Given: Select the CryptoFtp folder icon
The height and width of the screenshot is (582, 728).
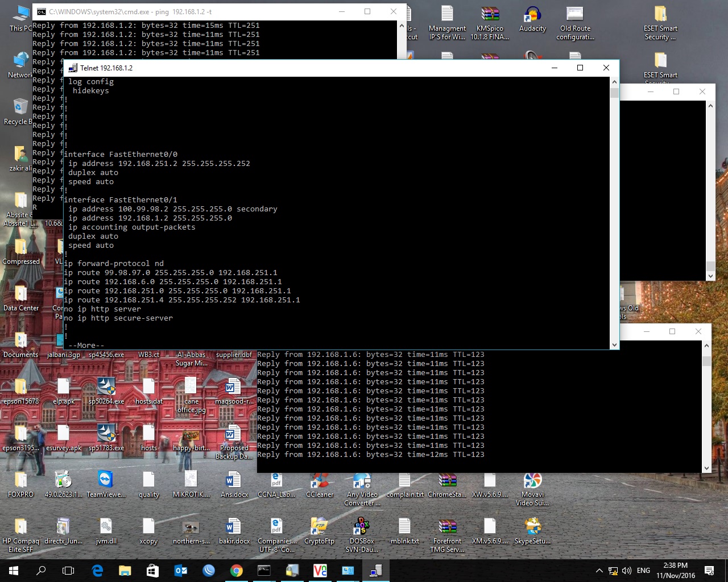Looking at the screenshot, I should (320, 531).
